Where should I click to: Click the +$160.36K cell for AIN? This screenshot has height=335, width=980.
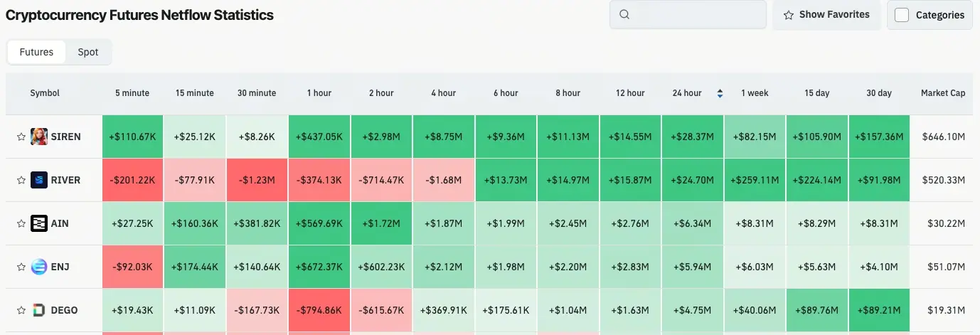195,223
